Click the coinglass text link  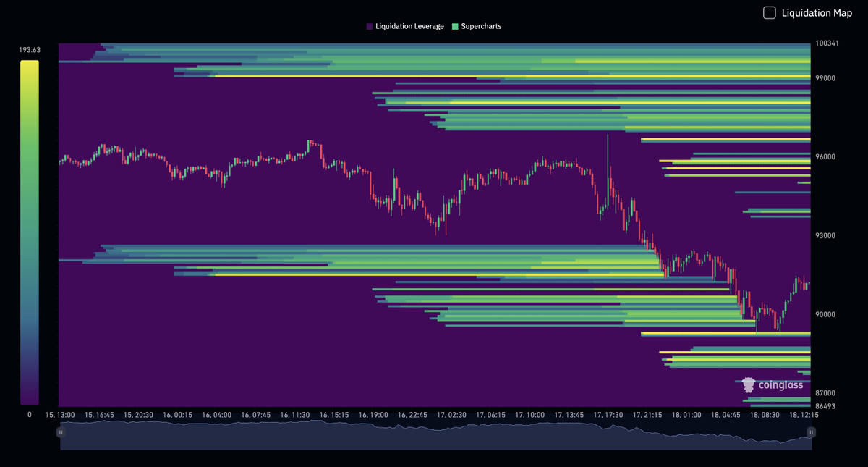(x=780, y=384)
